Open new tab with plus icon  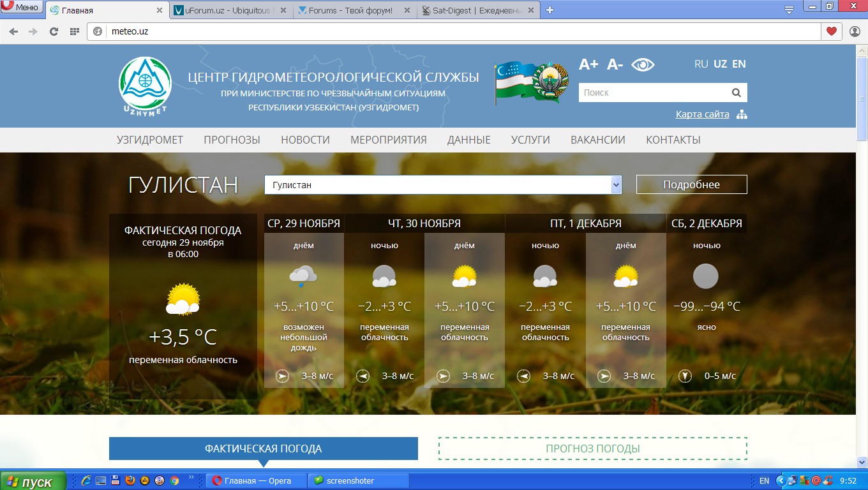[x=550, y=10]
